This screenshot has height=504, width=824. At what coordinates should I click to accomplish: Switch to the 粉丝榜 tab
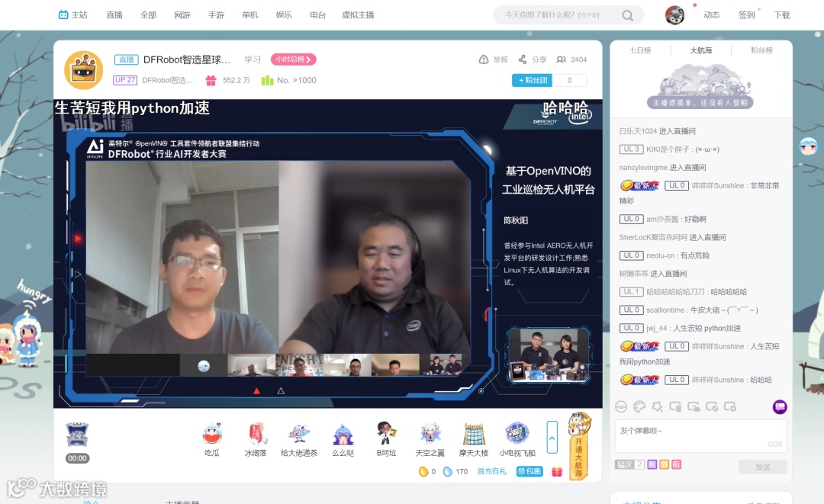pos(761,50)
